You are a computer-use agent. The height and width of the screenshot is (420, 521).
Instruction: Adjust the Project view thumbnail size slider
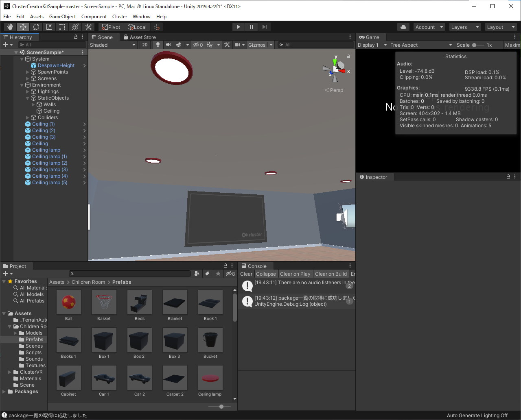221,406
